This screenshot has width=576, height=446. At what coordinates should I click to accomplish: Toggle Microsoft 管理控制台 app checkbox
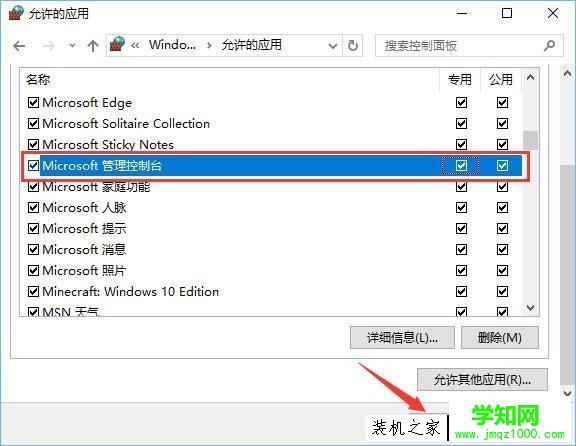33,165
